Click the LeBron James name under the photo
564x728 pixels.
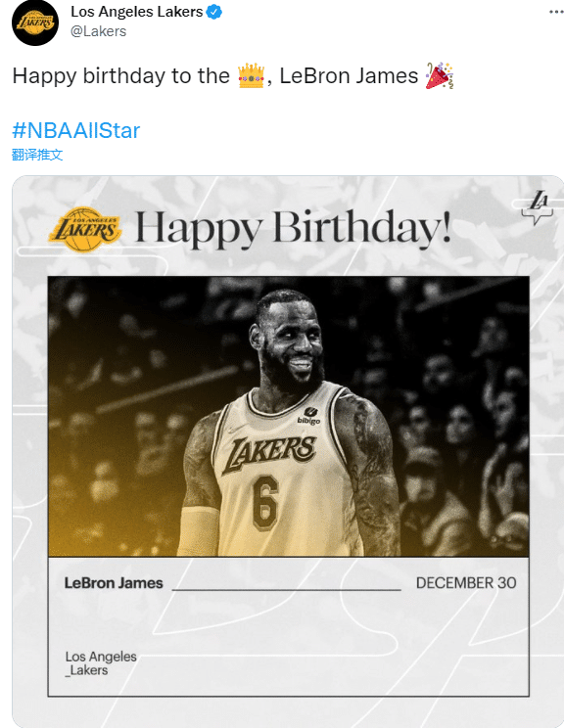click(114, 583)
